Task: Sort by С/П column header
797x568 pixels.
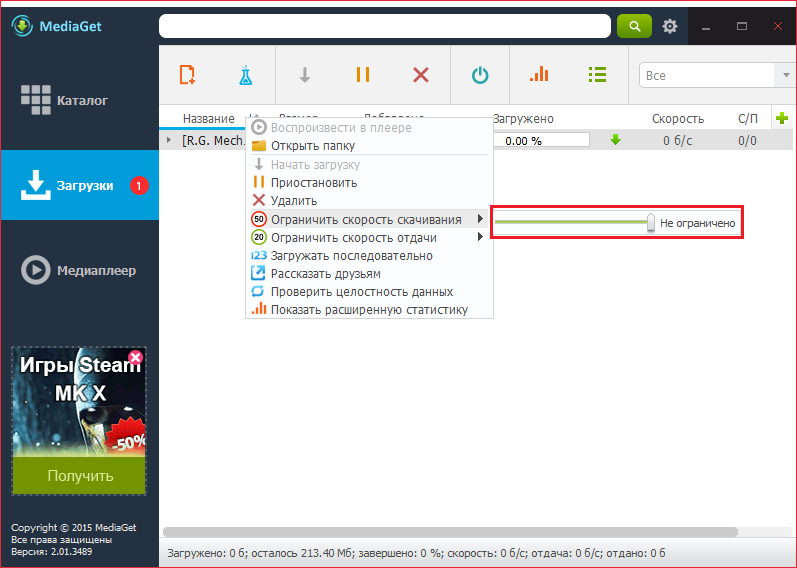Action: point(748,118)
